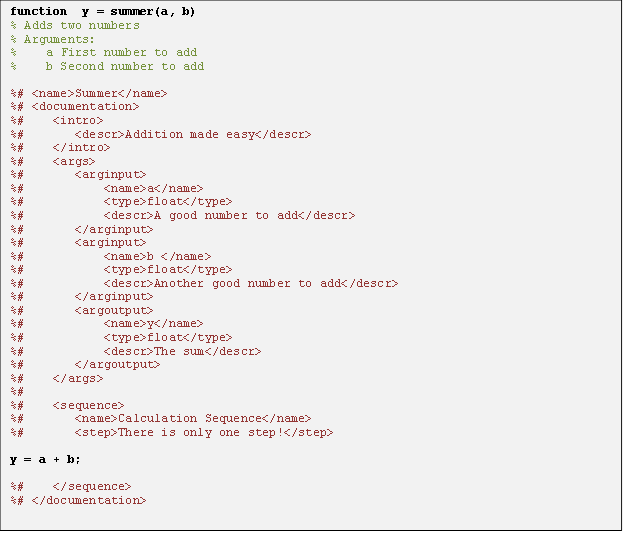
Task: Click the 'Another good number to add' line
Action: (x=251, y=283)
